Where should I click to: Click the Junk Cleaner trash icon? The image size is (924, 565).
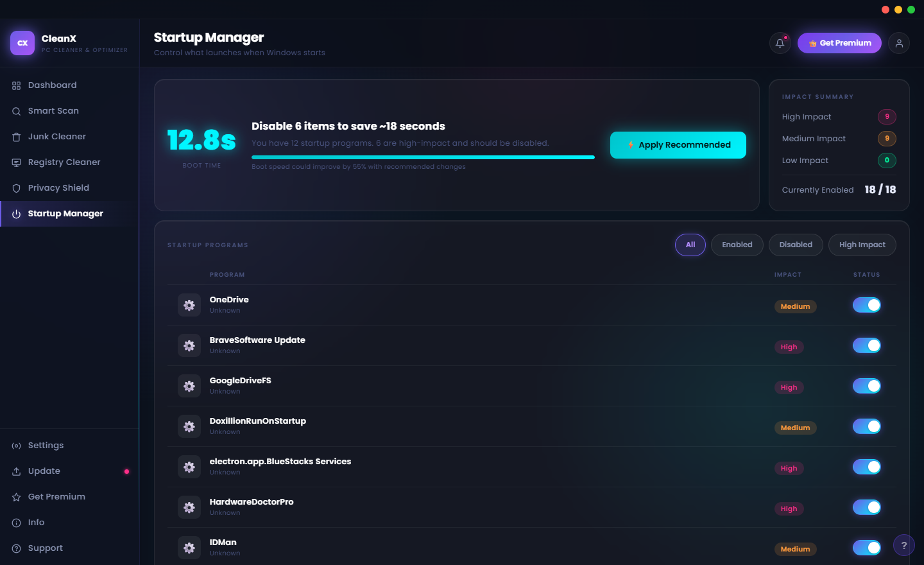click(x=17, y=137)
